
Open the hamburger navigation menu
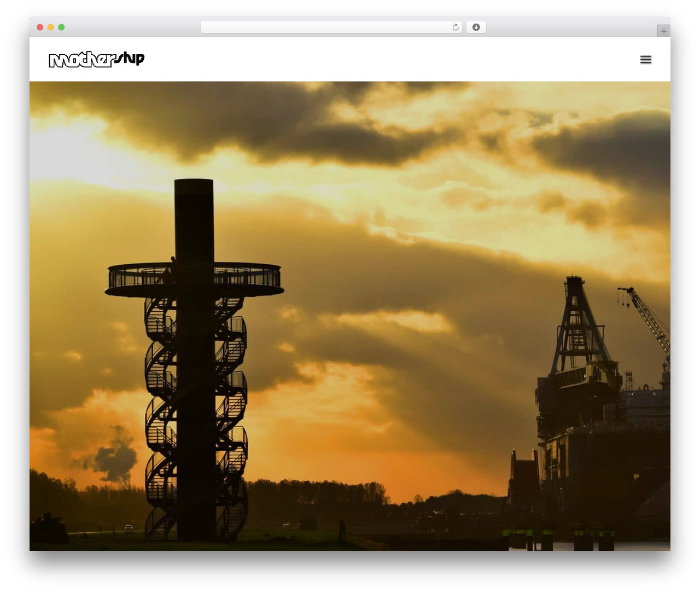tap(645, 60)
